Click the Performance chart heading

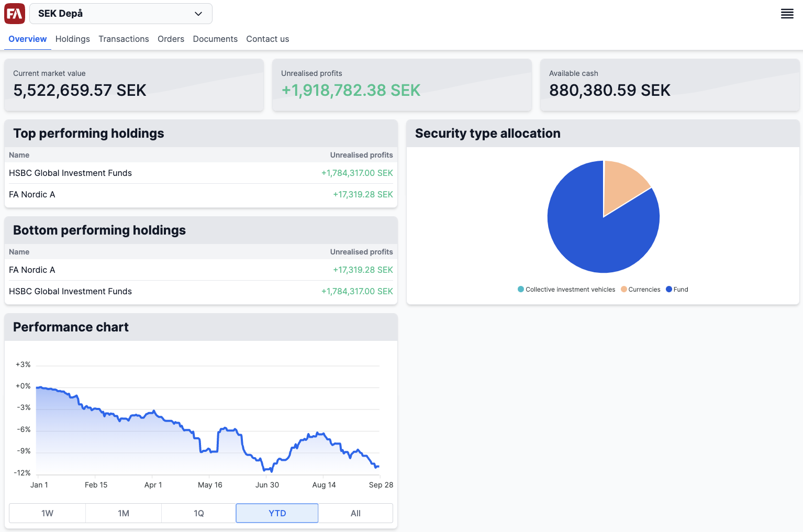tap(71, 327)
